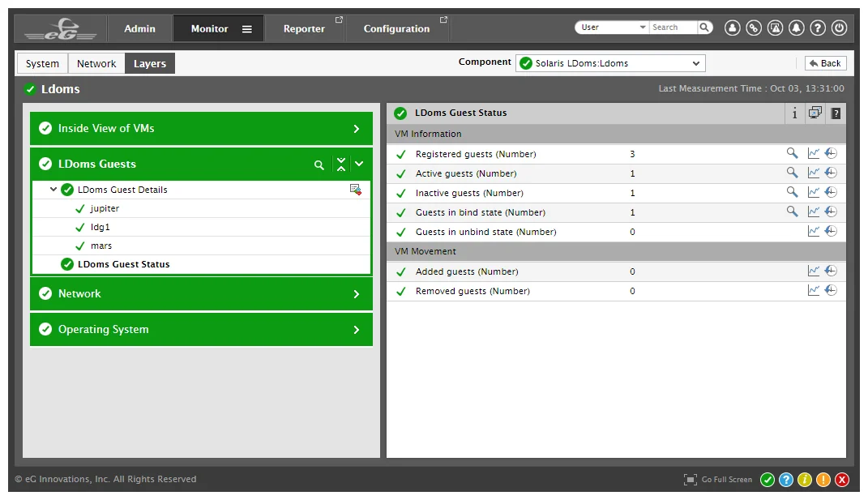The image size is (868, 500).
Task: Switch to the Network tab
Action: click(x=96, y=64)
